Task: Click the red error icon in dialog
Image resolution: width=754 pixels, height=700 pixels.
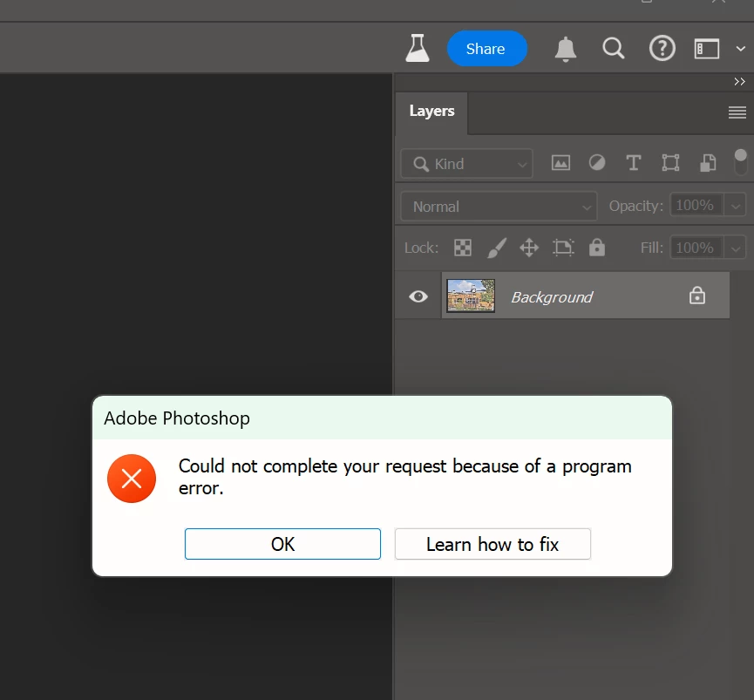Action: (x=132, y=479)
